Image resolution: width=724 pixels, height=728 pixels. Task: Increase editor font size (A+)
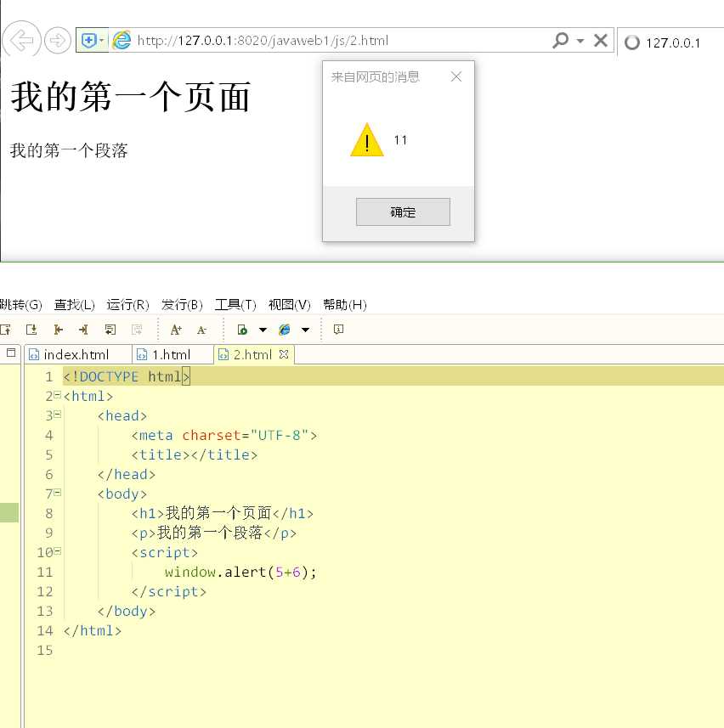click(176, 330)
